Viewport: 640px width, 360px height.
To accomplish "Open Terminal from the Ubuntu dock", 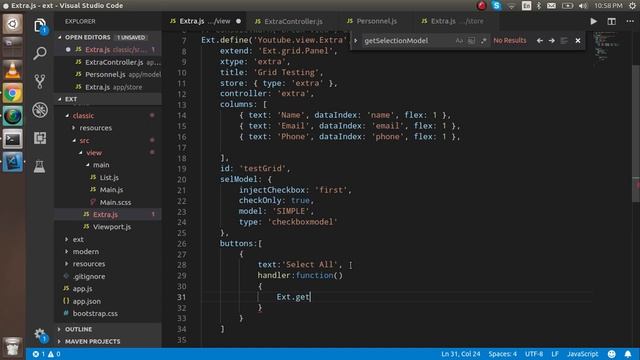I will (x=13, y=140).
